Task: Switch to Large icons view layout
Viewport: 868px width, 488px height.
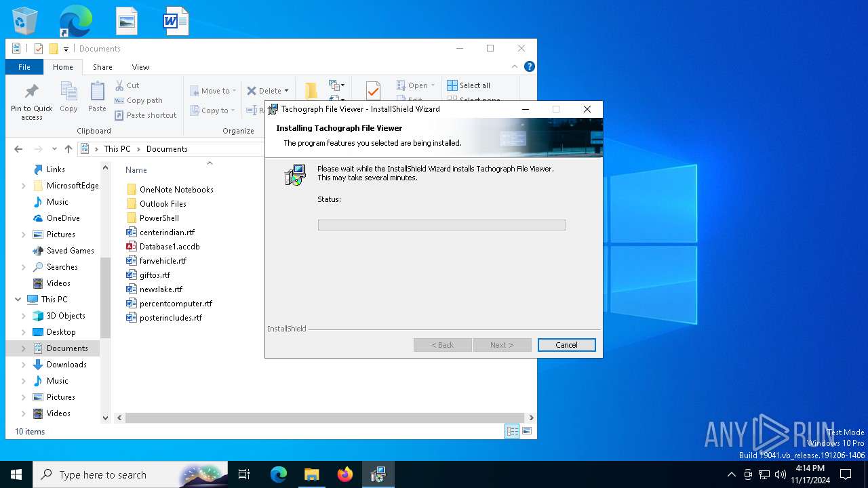Action: pyautogui.click(x=527, y=431)
